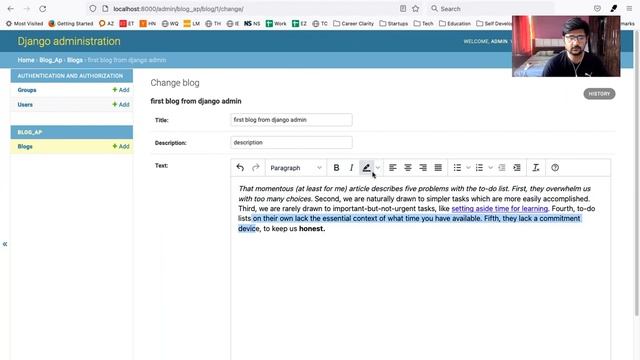Screen dimensions: 640x360
Task: Align text left
Action: 393,168
